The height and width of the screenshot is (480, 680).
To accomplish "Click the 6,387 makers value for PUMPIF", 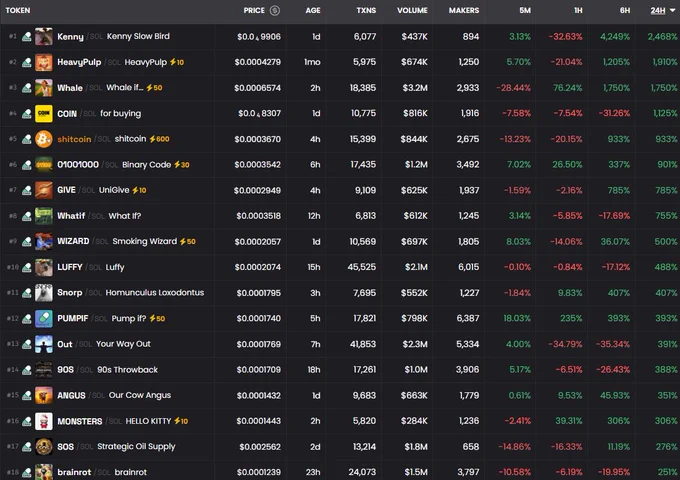I will 468,319.
